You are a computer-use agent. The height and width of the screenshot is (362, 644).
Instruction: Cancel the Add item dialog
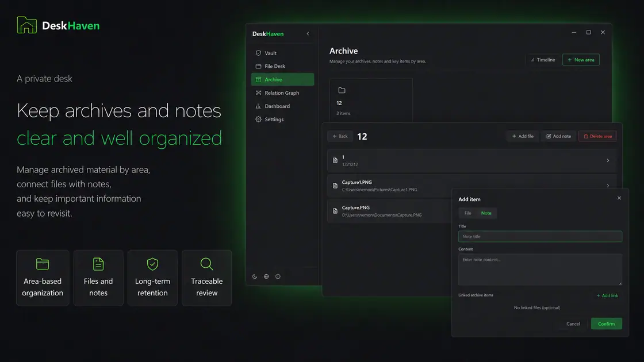point(573,324)
